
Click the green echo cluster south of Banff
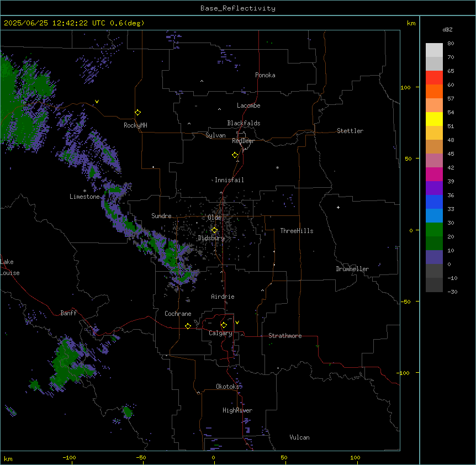(x=69, y=363)
